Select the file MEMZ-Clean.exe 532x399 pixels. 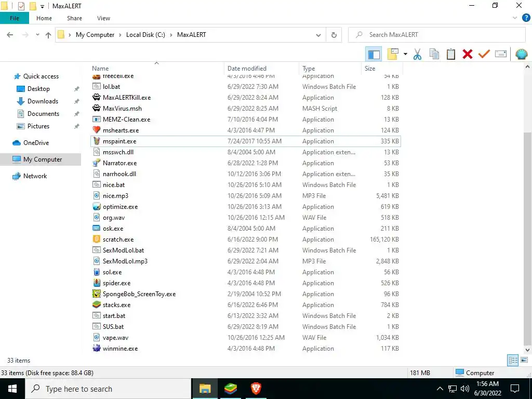tap(127, 119)
